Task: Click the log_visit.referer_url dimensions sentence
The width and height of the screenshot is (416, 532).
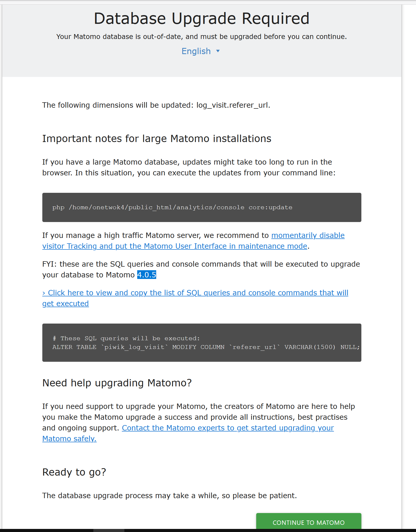Action: point(156,105)
